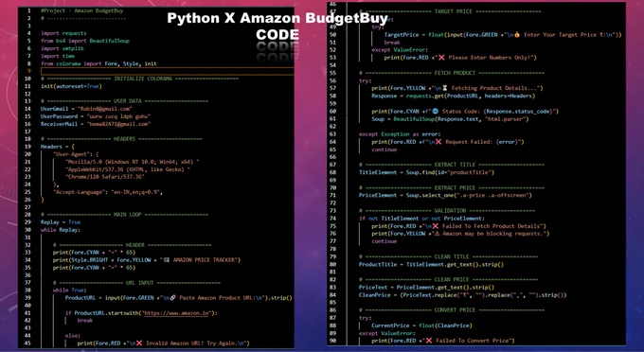This screenshot has width=644, height=352.
Task: Click the "Fetching Product Details..." print line
Action: tap(457, 88)
